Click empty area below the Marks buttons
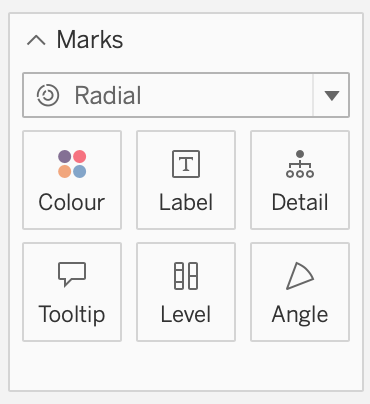370x404 pixels. pos(186,365)
